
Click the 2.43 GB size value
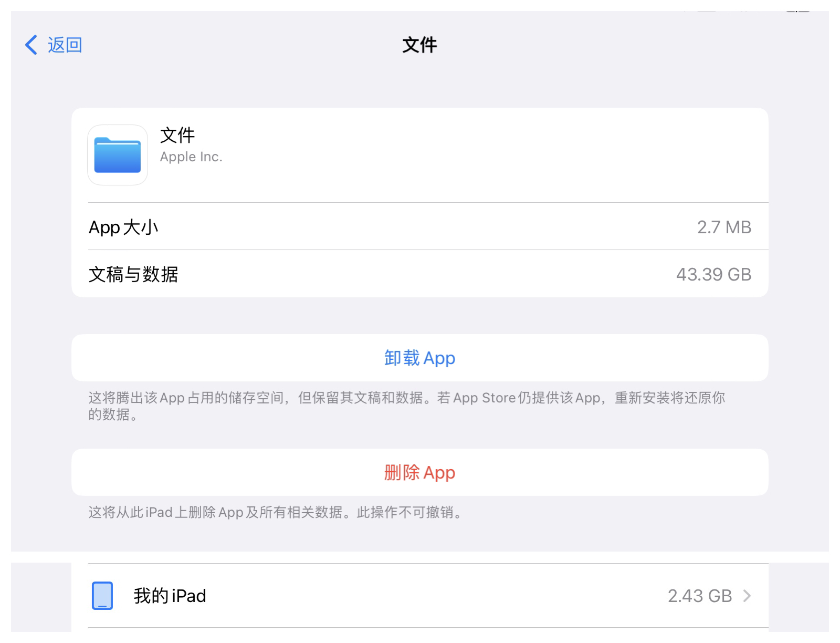click(699, 596)
